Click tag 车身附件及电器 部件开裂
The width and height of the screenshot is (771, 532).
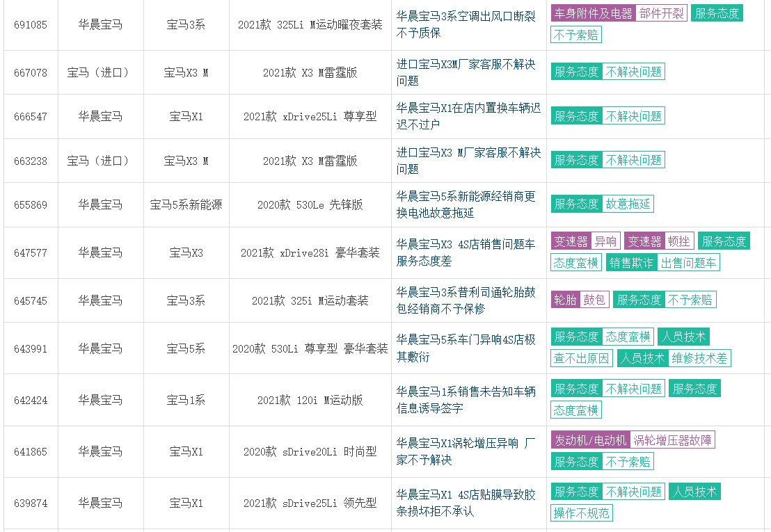pos(619,13)
